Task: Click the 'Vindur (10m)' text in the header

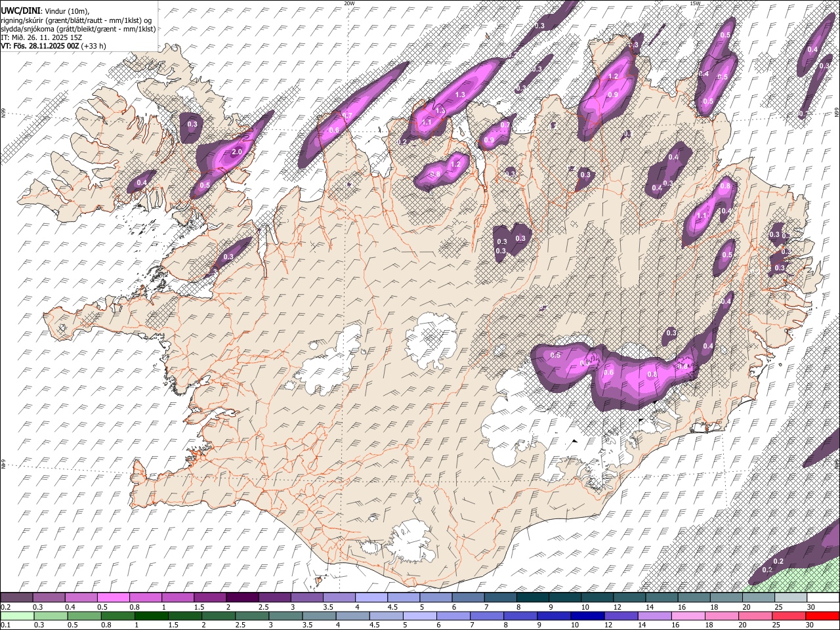Action: [x=67, y=11]
